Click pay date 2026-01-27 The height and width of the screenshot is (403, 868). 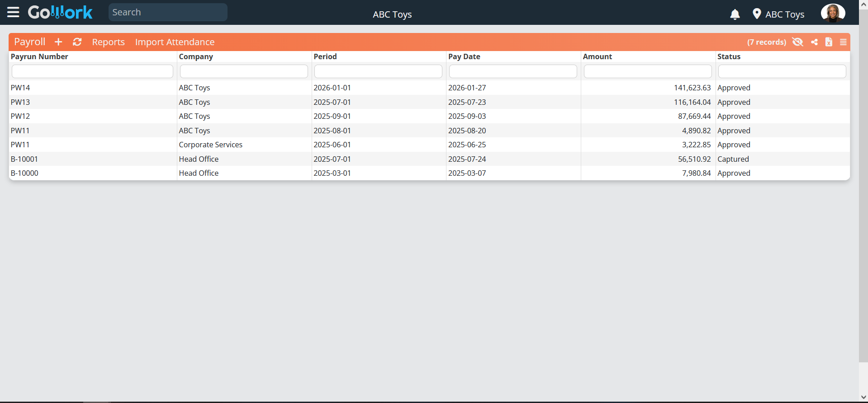(467, 88)
